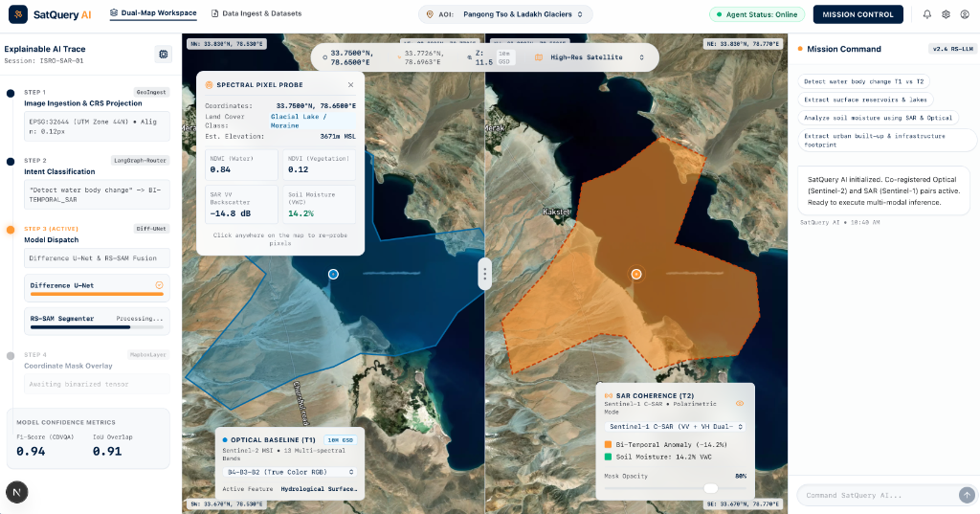Run Extract urban built-up & infrastructure footprint
This screenshot has height=514, width=980.
(887, 140)
